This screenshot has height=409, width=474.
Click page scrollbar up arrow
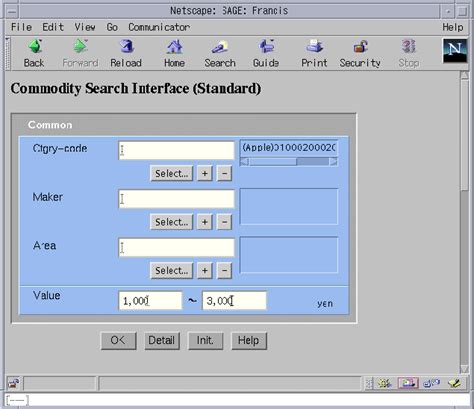[x=464, y=75]
